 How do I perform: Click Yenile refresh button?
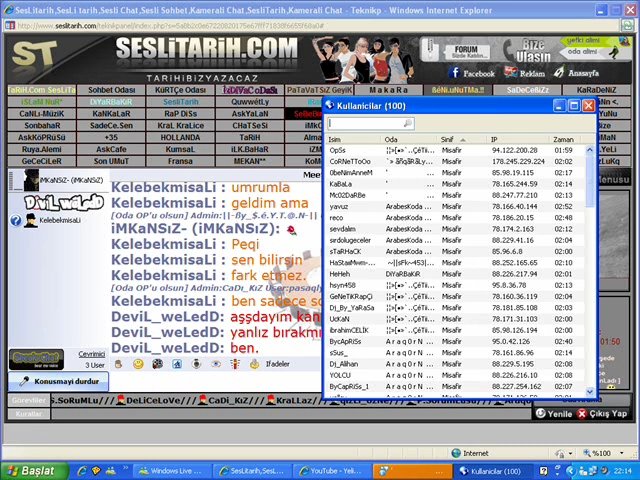click(553, 413)
